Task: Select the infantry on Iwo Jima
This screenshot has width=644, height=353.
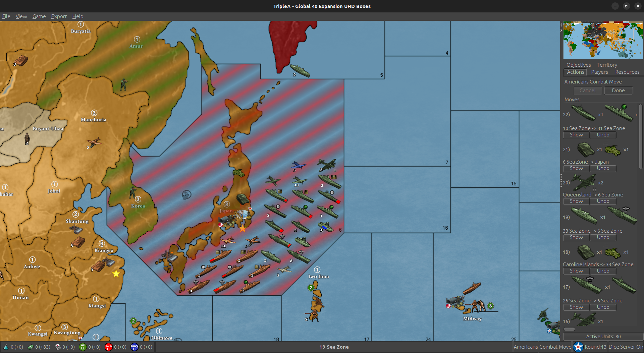Action: click(314, 315)
